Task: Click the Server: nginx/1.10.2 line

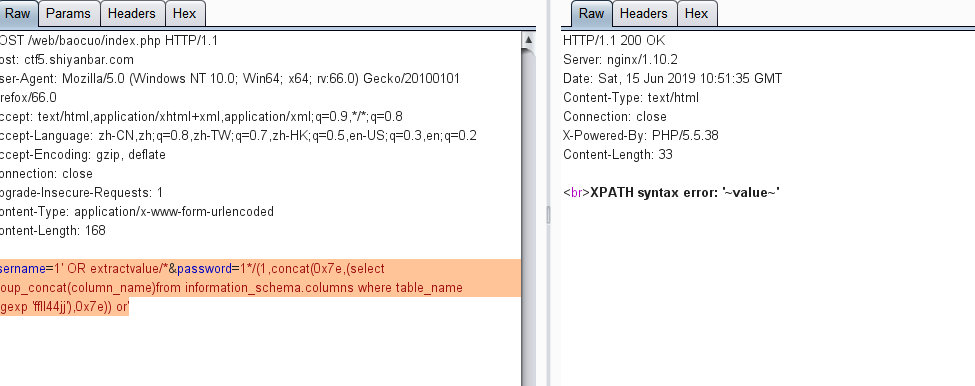Action: (x=620, y=60)
